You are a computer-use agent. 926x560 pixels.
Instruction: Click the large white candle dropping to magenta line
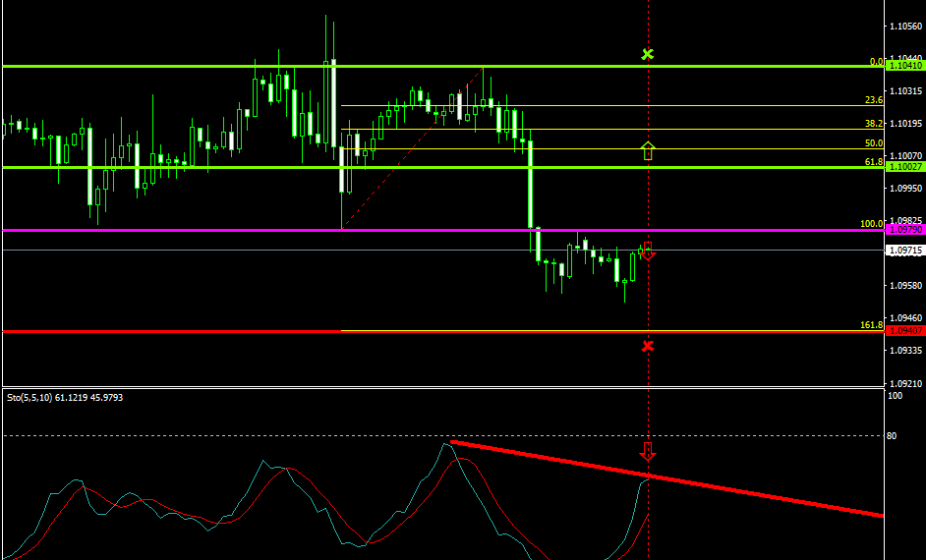click(x=530, y=185)
